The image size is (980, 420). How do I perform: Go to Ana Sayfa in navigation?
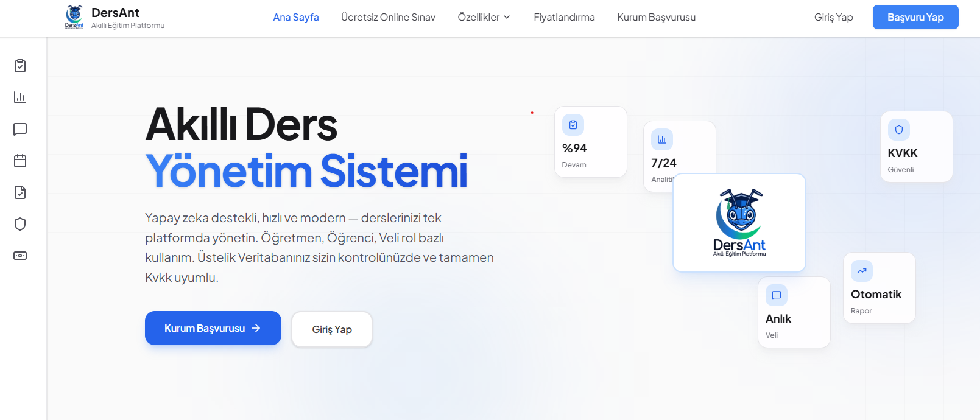click(x=296, y=17)
